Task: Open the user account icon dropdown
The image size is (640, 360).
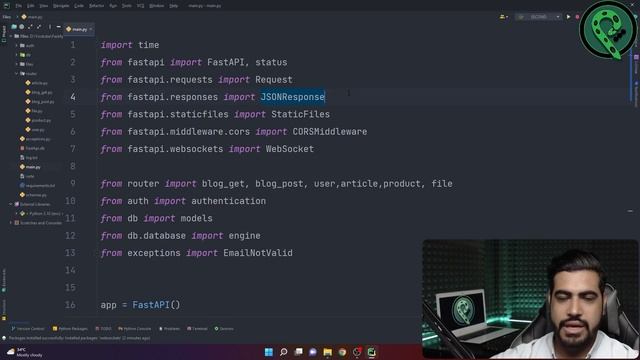Action: coord(504,17)
